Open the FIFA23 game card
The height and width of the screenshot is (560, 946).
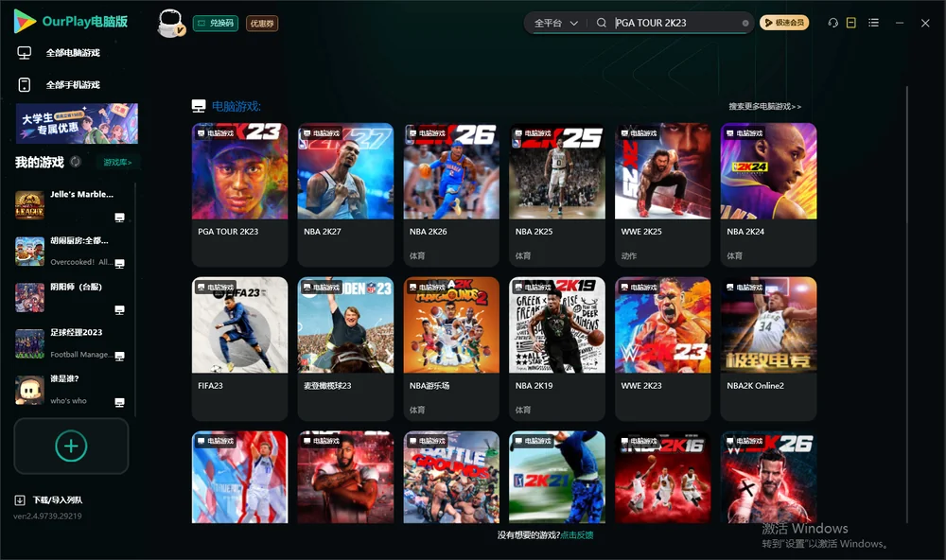pos(239,348)
